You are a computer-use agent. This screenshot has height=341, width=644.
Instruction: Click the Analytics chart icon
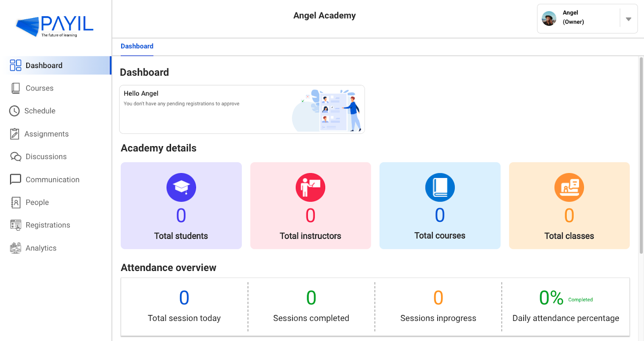[16, 248]
